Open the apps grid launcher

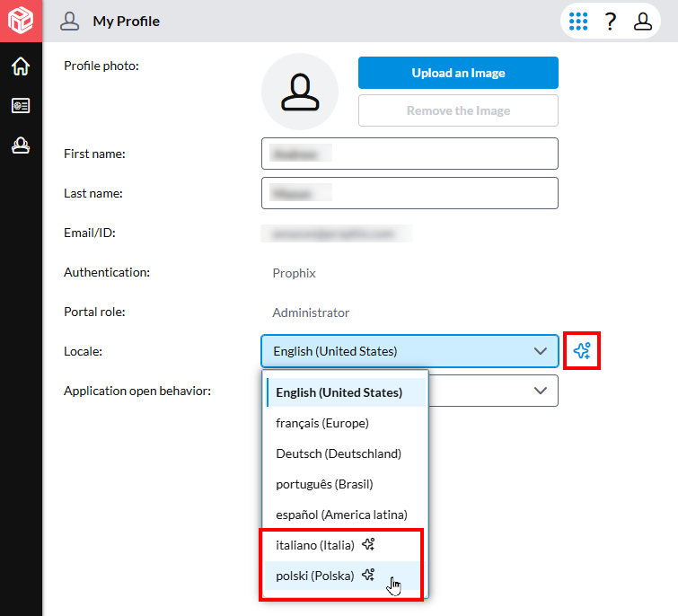579,21
